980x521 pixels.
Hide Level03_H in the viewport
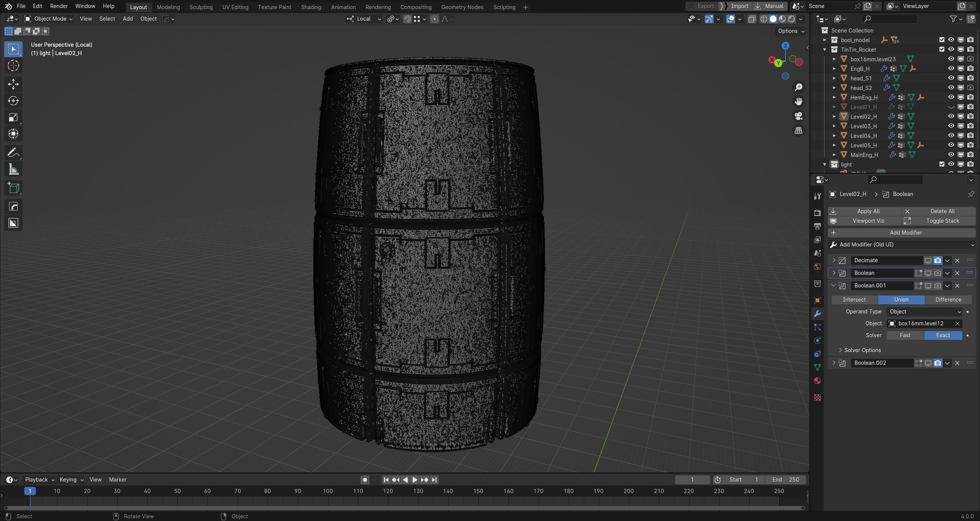click(x=951, y=126)
